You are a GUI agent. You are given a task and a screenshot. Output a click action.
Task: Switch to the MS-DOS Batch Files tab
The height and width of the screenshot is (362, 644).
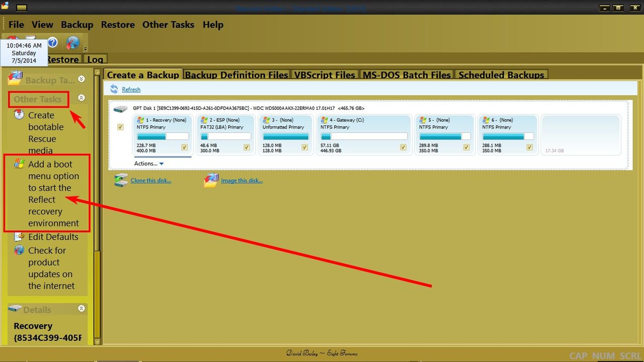[407, 75]
